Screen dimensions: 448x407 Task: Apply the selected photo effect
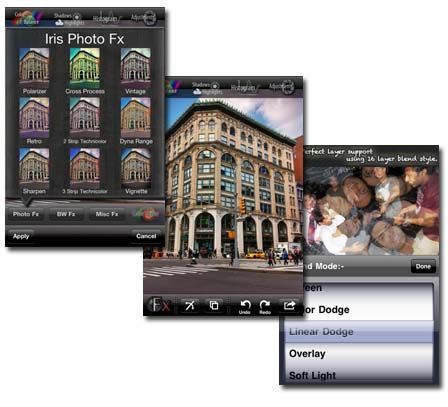[21, 236]
